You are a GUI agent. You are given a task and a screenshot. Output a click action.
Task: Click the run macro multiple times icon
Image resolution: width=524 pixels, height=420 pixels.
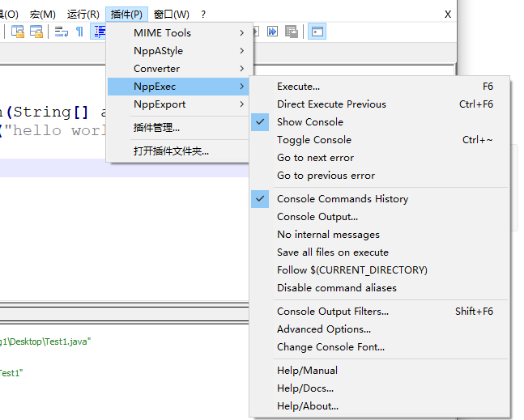point(273,32)
